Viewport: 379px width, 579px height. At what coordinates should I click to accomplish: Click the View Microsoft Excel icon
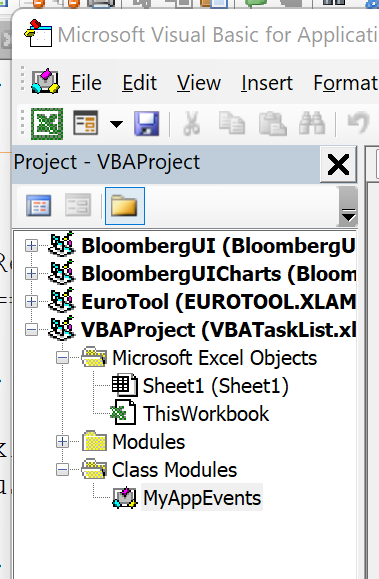pos(47,123)
